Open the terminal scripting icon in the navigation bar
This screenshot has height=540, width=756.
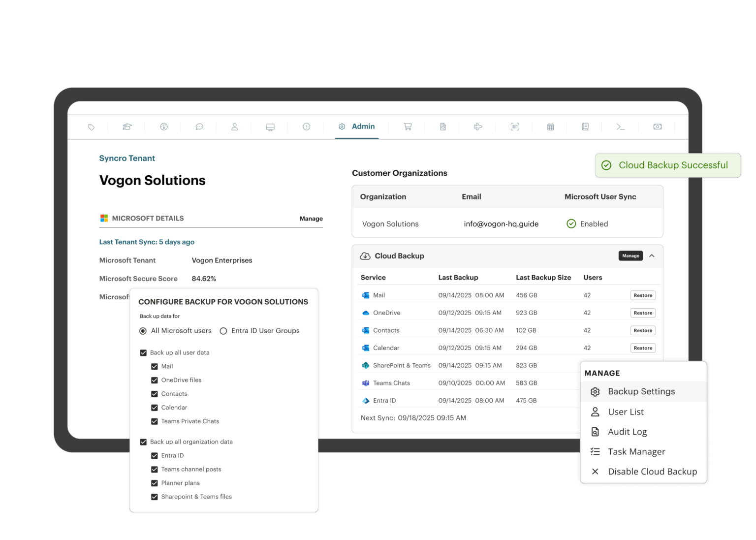point(621,127)
